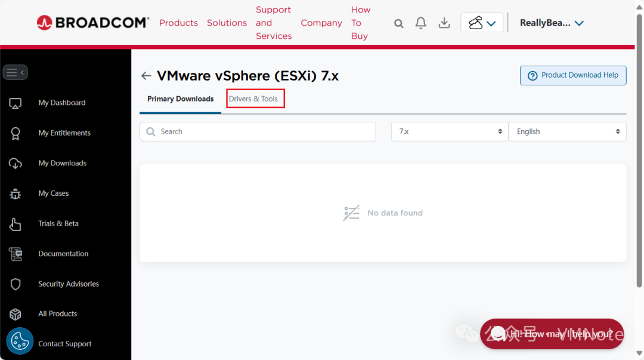
Task: Click the magnifier icon in Search box
Action: pyautogui.click(x=151, y=132)
